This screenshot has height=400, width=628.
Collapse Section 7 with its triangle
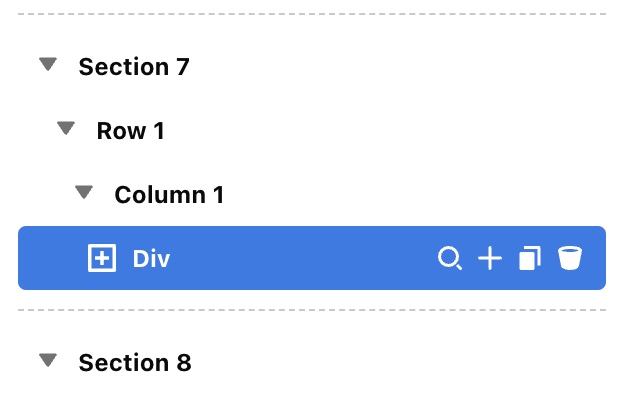(x=47, y=65)
